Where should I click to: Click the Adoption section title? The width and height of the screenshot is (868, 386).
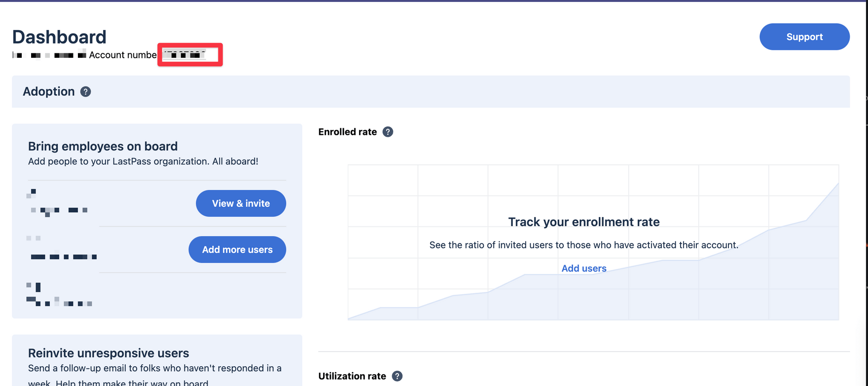pos(49,92)
